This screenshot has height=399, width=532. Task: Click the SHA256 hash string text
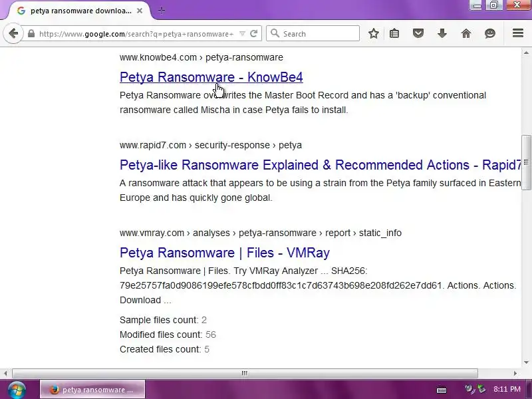pos(281,286)
